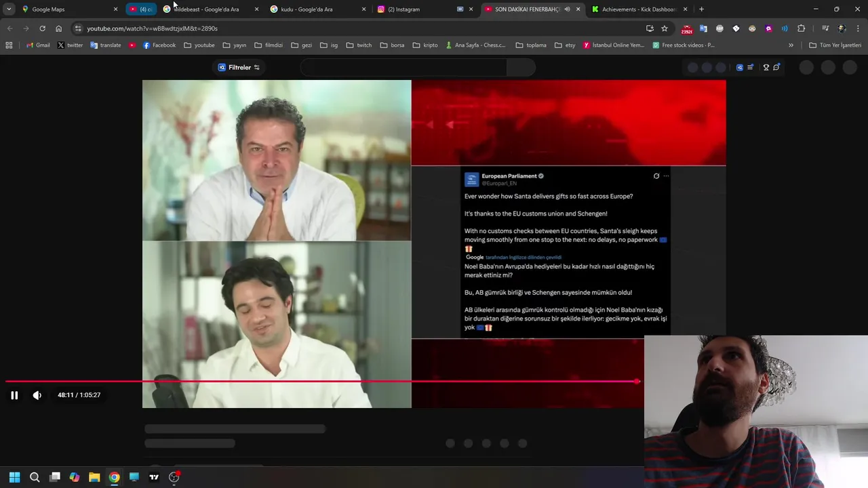Open OBS Studio from the taskbar
This screenshot has width=868, height=488.
tap(174, 477)
